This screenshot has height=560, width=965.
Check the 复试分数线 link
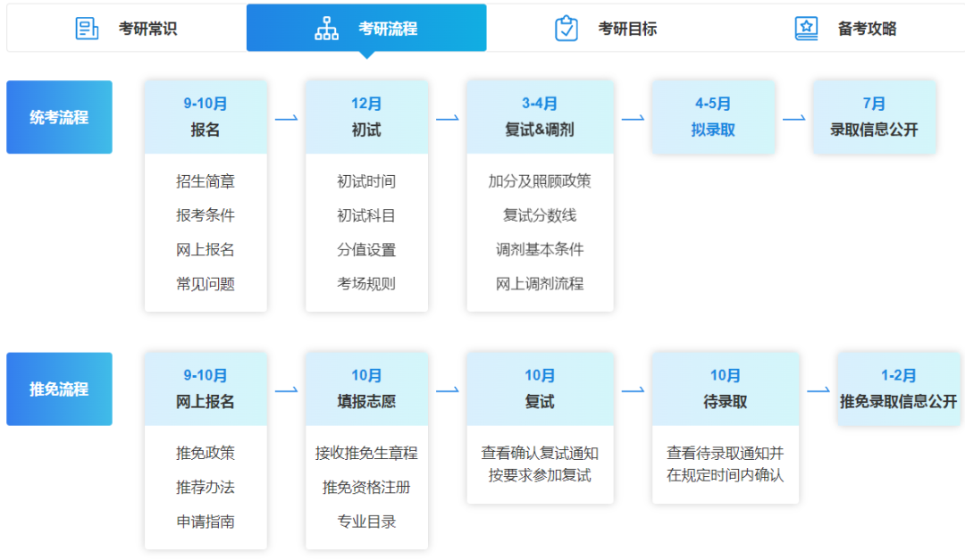tap(540, 215)
